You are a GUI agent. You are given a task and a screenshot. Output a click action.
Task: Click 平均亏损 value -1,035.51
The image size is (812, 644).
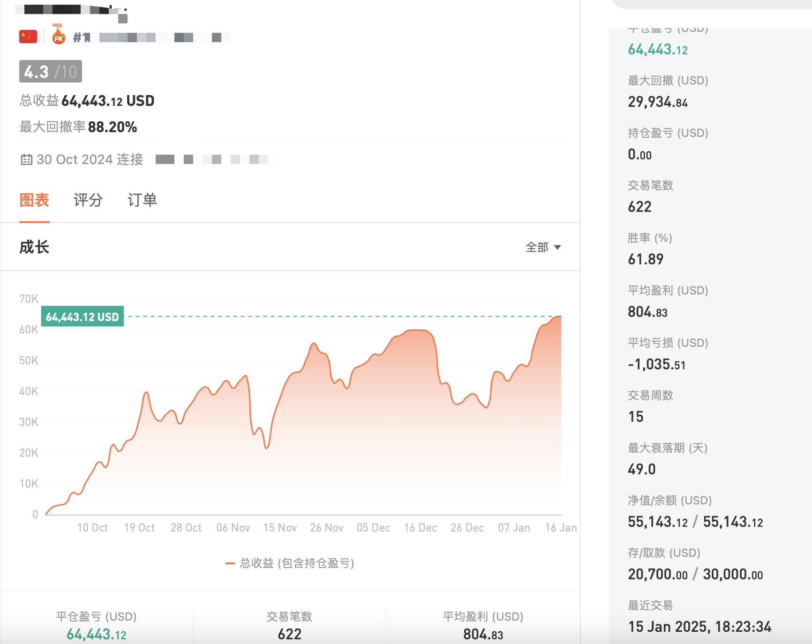656,364
